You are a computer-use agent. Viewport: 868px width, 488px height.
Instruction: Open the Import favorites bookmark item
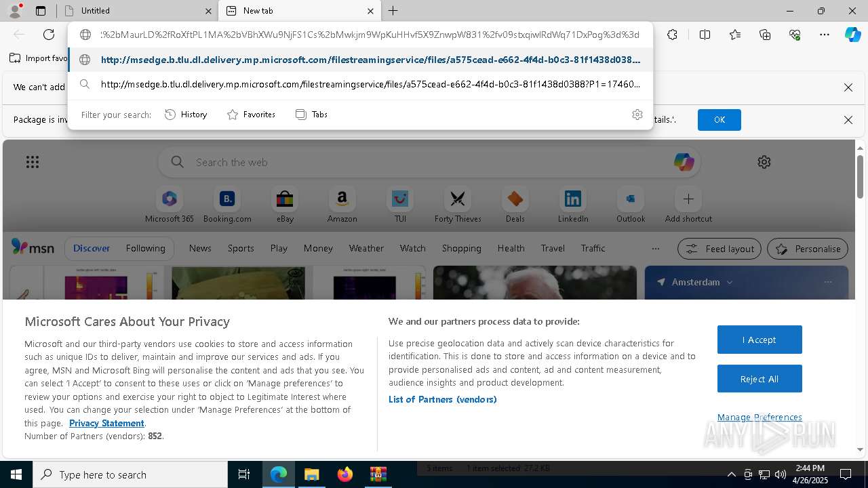click(39, 58)
